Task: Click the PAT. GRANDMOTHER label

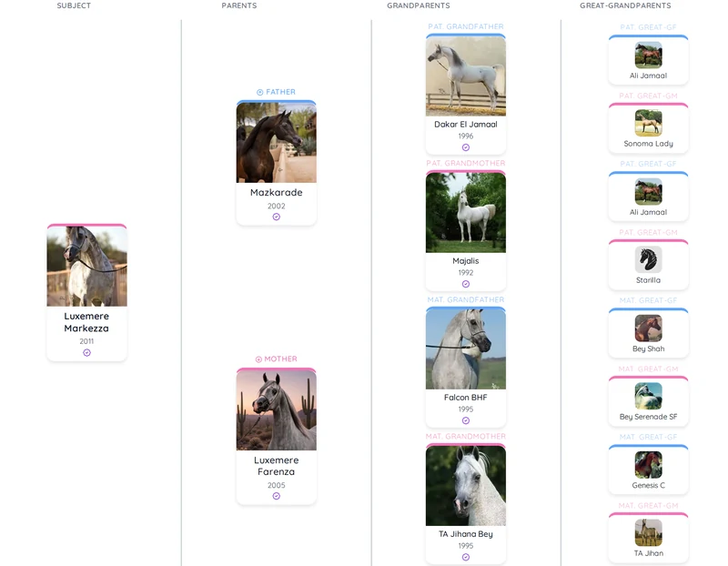Action: coord(466,163)
